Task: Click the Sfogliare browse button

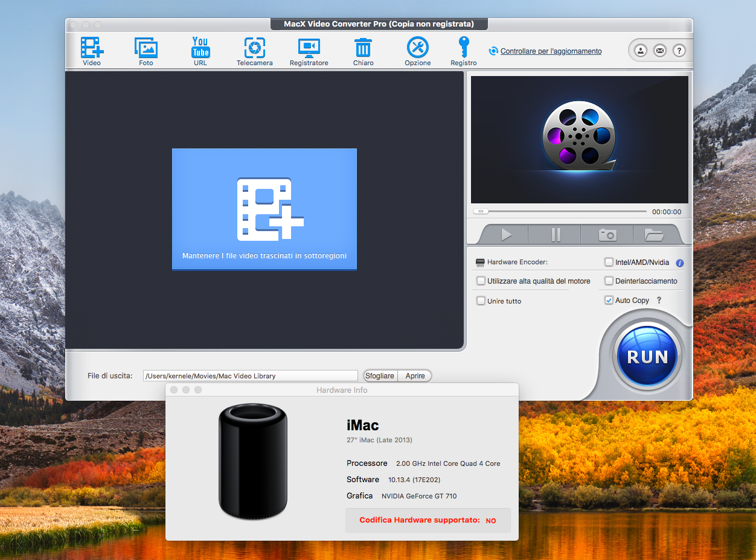Action: pyautogui.click(x=380, y=376)
